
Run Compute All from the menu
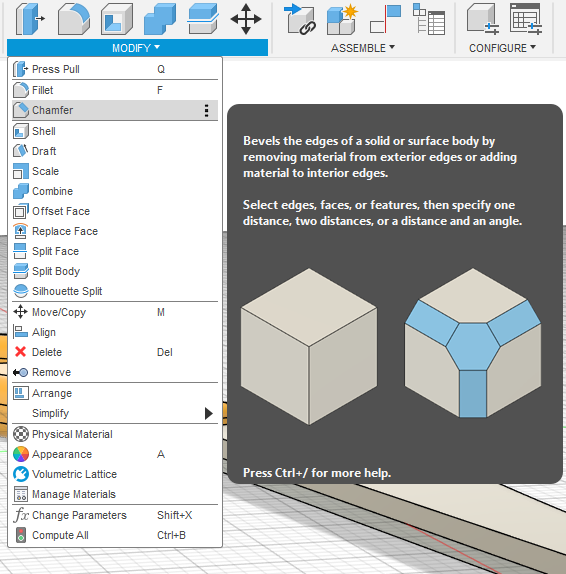[x=115, y=535]
